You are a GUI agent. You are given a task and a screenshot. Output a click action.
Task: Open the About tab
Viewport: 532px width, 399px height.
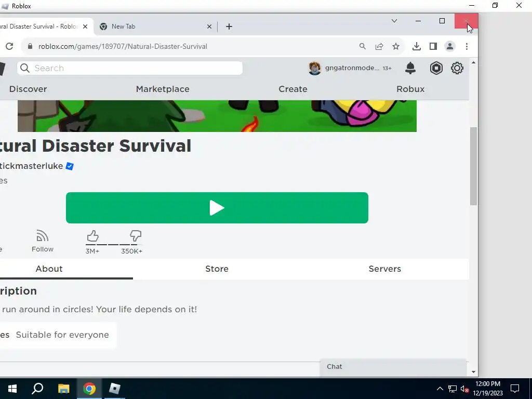[x=49, y=269]
